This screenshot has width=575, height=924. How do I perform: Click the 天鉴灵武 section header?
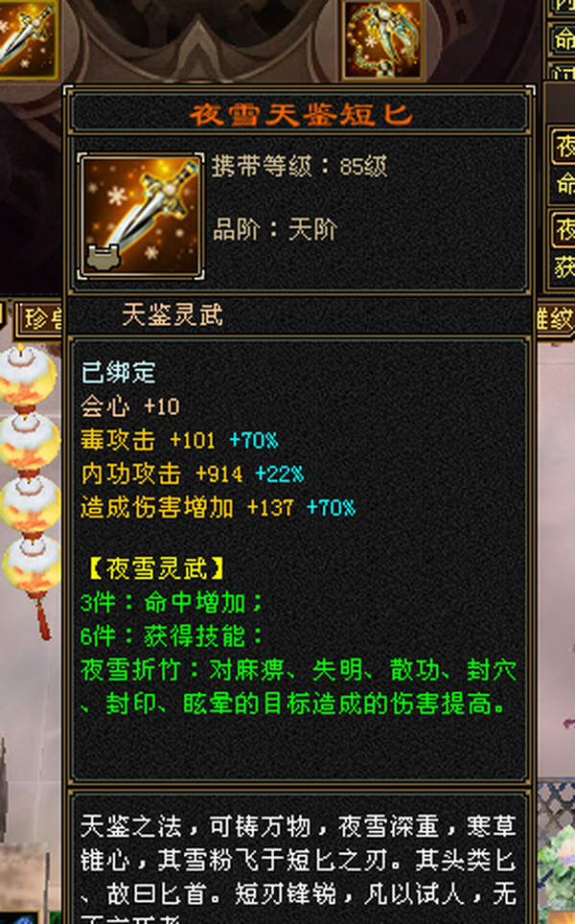172,315
